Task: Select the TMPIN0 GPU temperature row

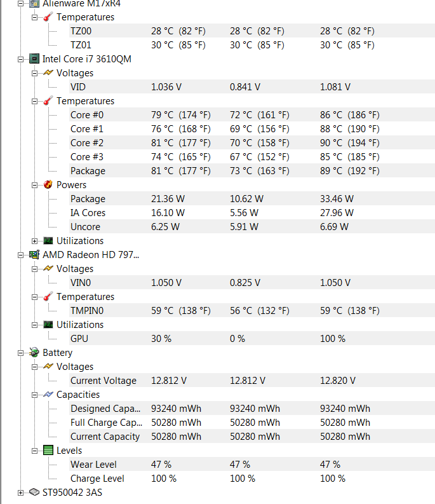Action: (x=88, y=311)
